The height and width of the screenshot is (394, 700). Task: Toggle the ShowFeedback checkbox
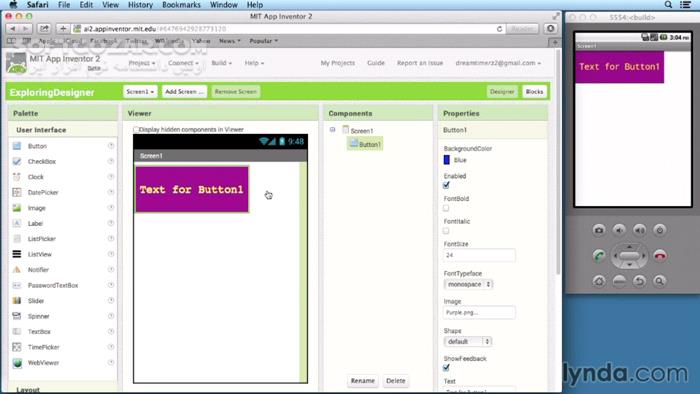pyautogui.click(x=446, y=368)
